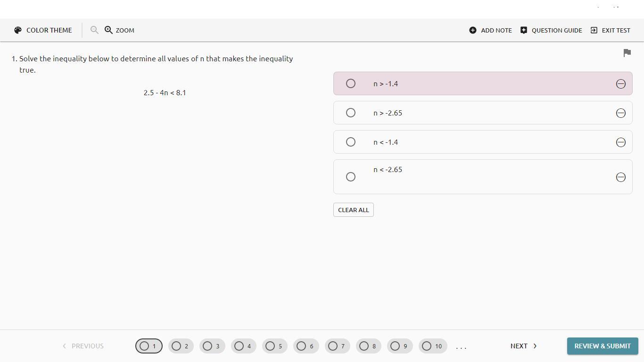Open the Color Theme palette icon
Screen dimensions: 644x362
[x=18, y=30]
